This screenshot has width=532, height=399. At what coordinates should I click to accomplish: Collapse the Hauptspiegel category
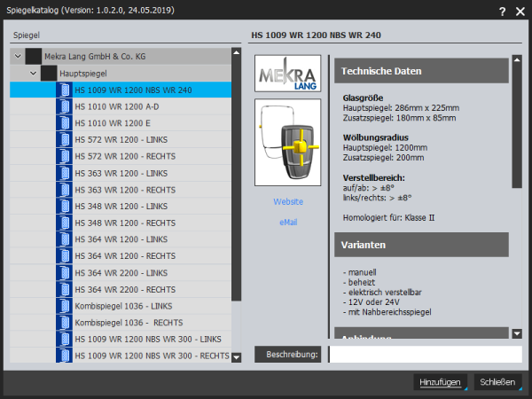point(34,73)
